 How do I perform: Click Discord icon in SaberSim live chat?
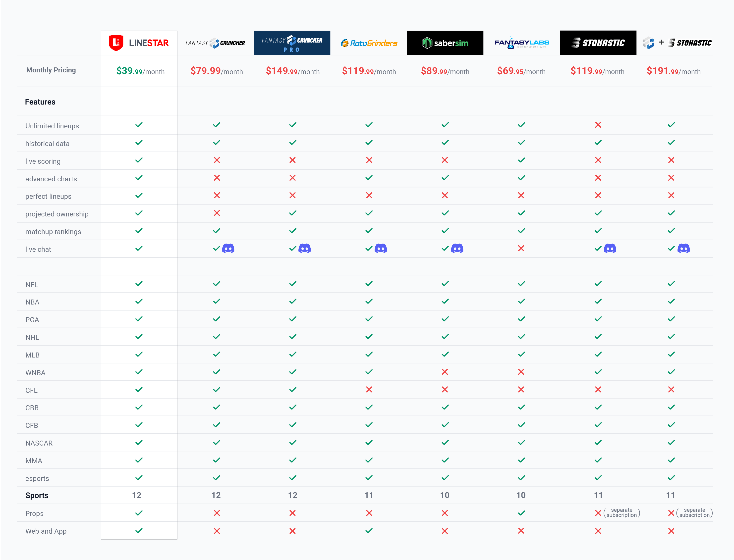coord(457,248)
